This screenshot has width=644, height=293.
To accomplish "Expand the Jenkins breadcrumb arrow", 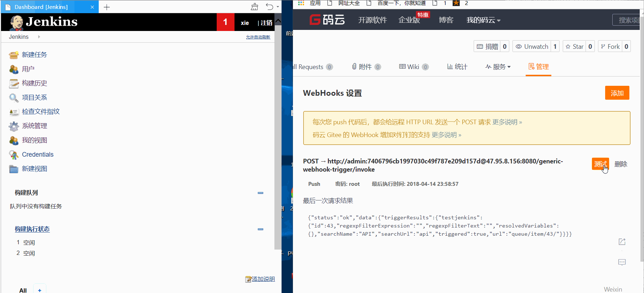I will tap(39, 37).
